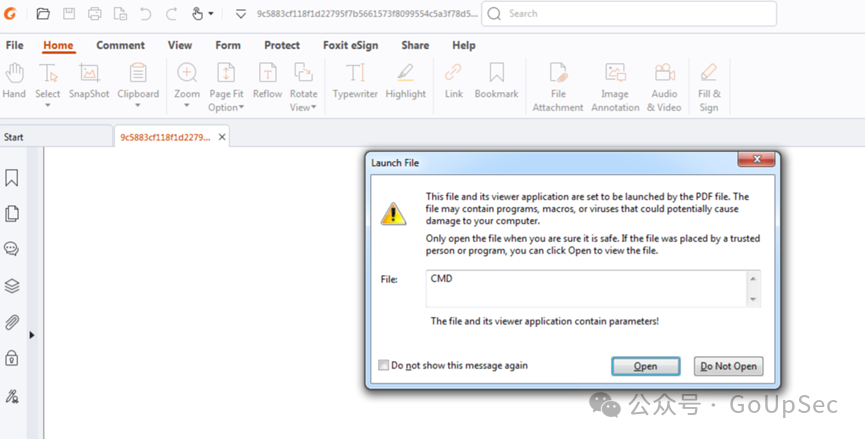The width and height of the screenshot is (865, 439).
Task: Click Open in Launch File dialog
Action: (646, 367)
